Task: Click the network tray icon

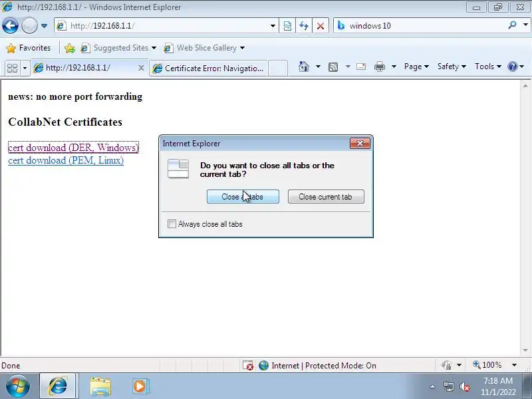Action: click(x=448, y=386)
